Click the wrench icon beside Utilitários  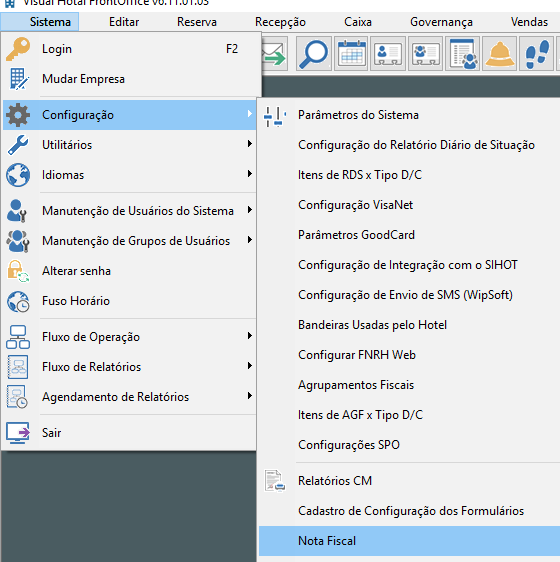click(18, 145)
